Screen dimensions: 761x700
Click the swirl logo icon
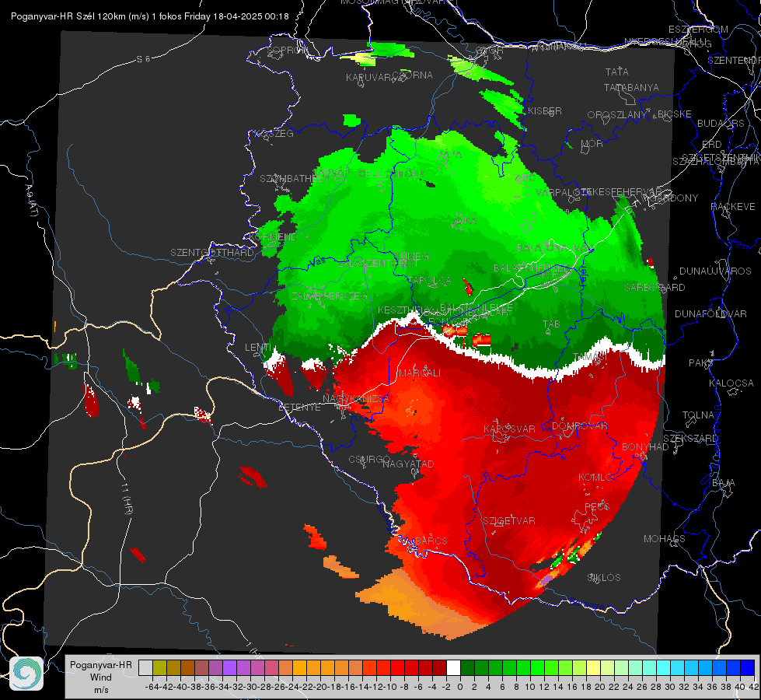pyautogui.click(x=26, y=674)
